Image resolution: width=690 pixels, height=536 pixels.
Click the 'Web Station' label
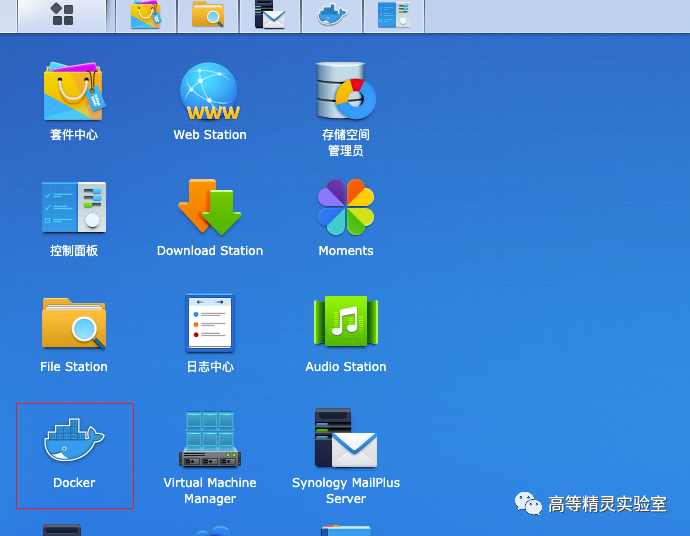(210, 135)
